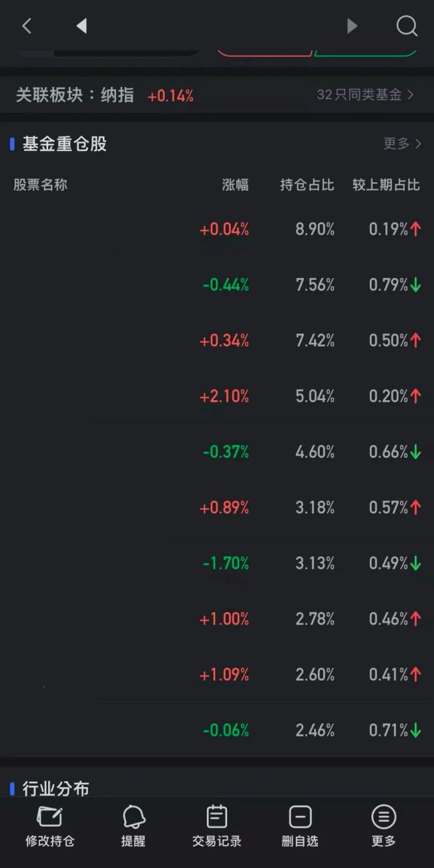The height and width of the screenshot is (868, 434).
Task: Open the 更多 more icon in bottom bar
Action: [x=383, y=817]
